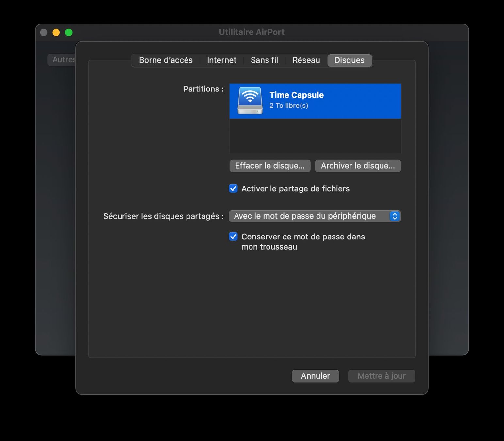The image size is (504, 441).
Task: Uncheck Conserver ce mot de passe dans mon trousseau
Action: point(233,237)
